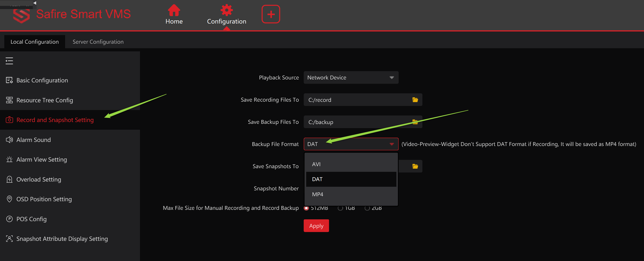Click the Safire Smart VMS logo icon

[21, 16]
